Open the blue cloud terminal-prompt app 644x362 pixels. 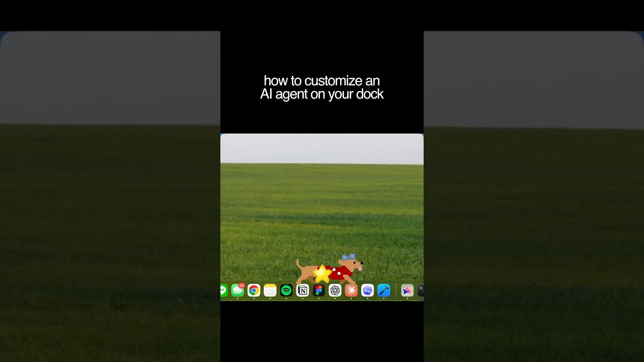[x=367, y=290]
